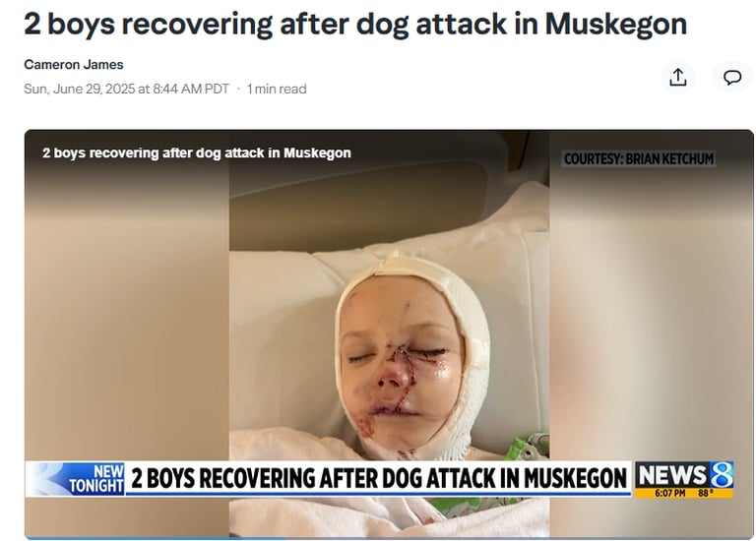This screenshot has height=541, width=756.
Task: Click the NEW TONIGHT badge on banner
Action: point(95,479)
